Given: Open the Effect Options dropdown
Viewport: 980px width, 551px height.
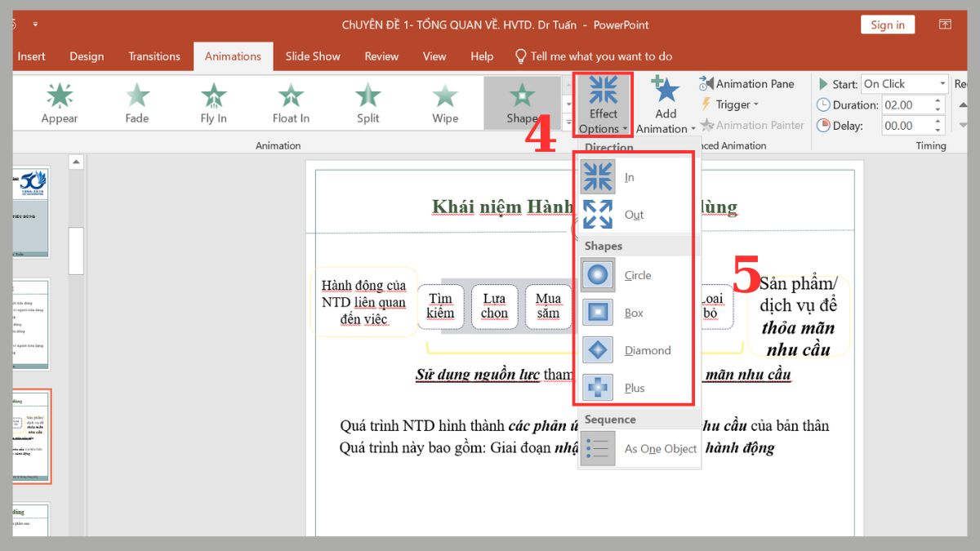Looking at the screenshot, I should [603, 104].
